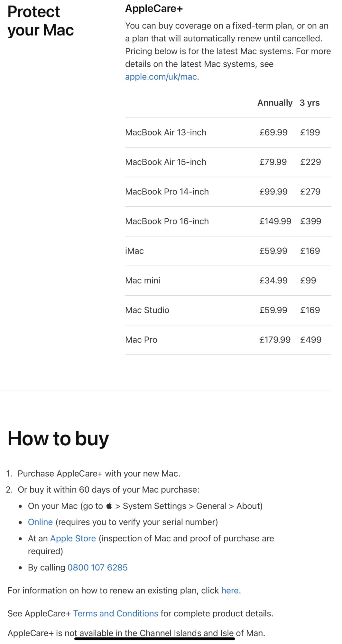The width and height of the screenshot is (342, 644).
Task: Click the 3 yrs column header
Action: pos(310,103)
